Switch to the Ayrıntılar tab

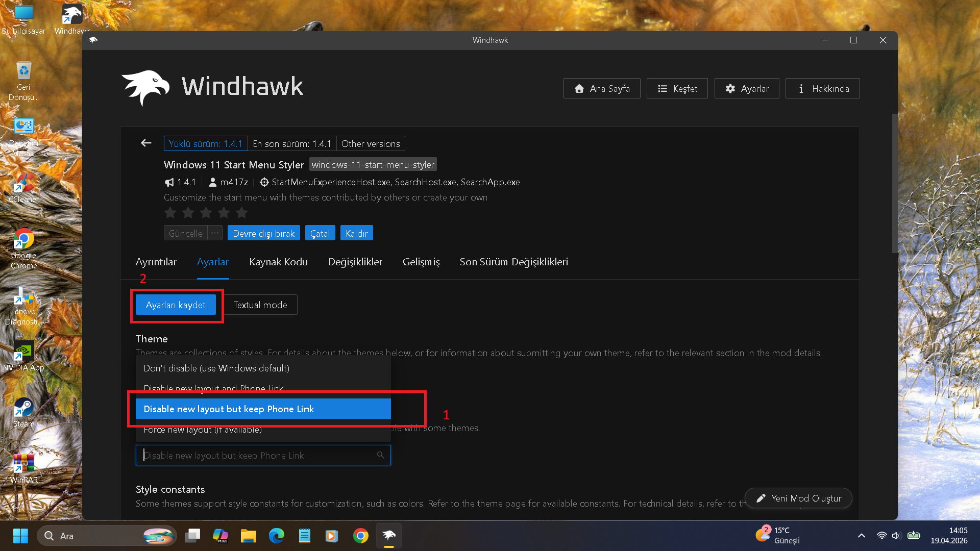coord(156,262)
